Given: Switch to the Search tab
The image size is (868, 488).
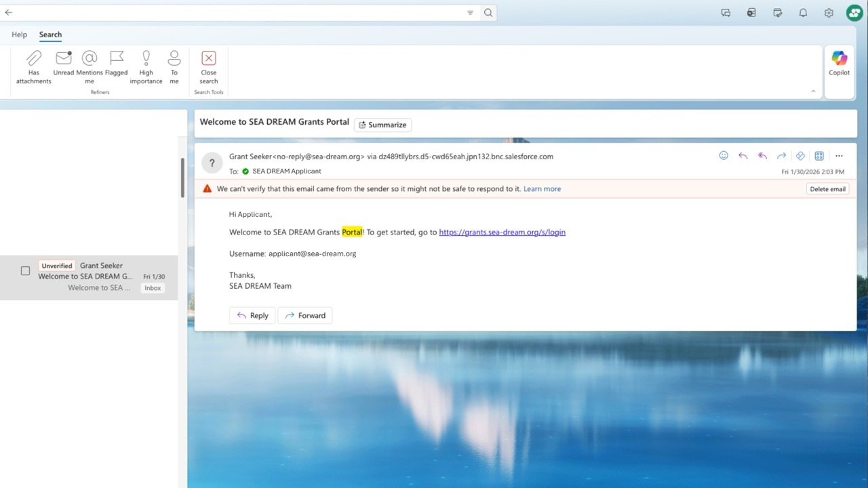Looking at the screenshot, I should [x=50, y=35].
